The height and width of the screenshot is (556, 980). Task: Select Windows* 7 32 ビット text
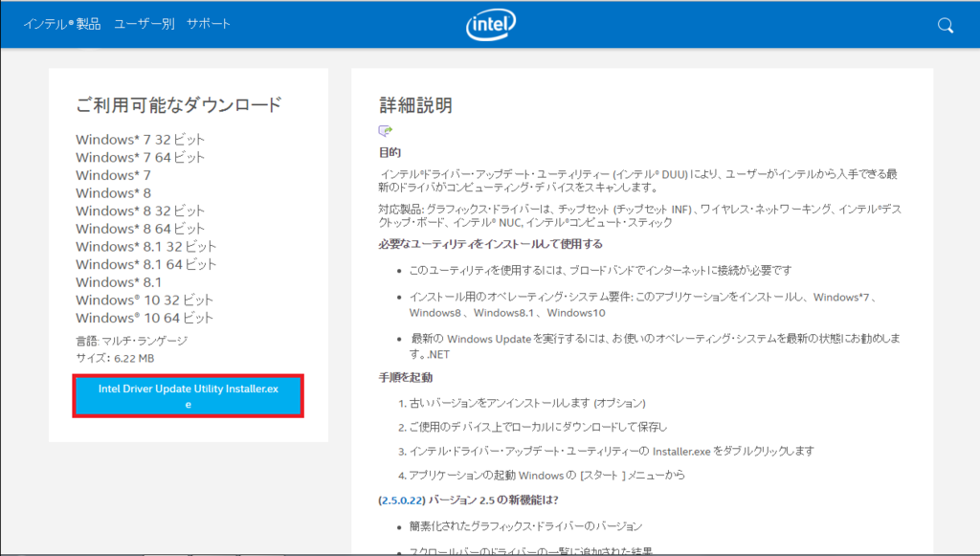click(x=140, y=140)
